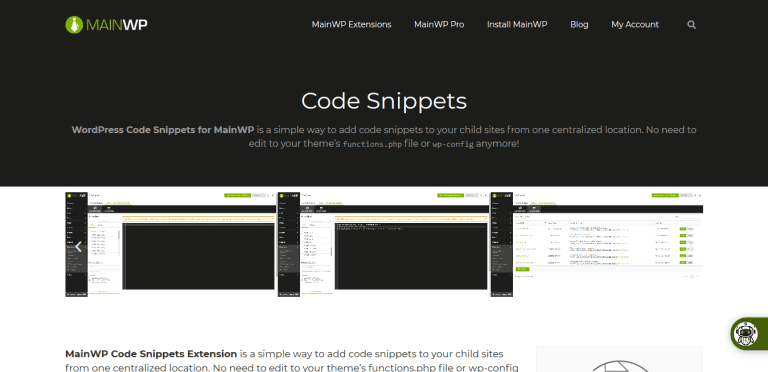Viewport: 768px width, 372px height.
Task: View third screenshot with sites table
Action: click(597, 244)
